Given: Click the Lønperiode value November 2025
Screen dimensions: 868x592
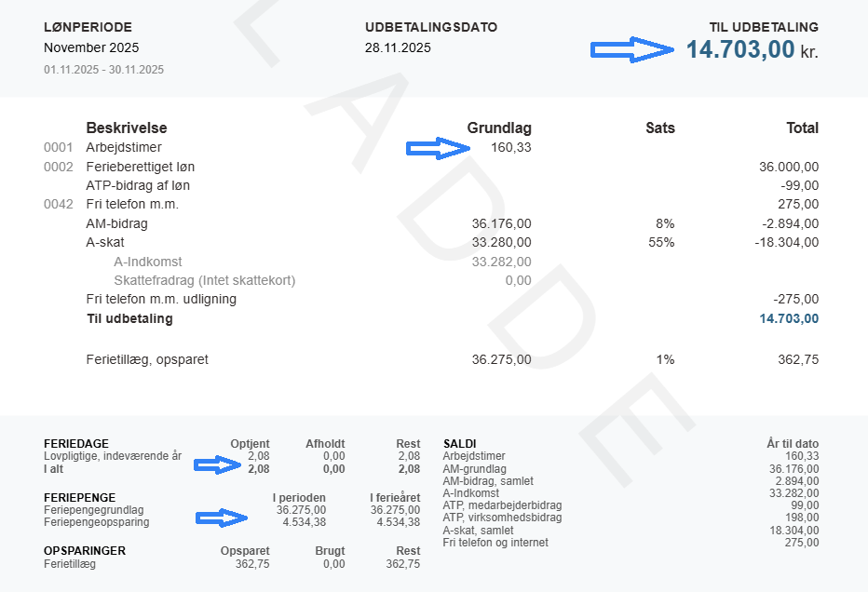Looking at the screenshot, I should 90,47.
